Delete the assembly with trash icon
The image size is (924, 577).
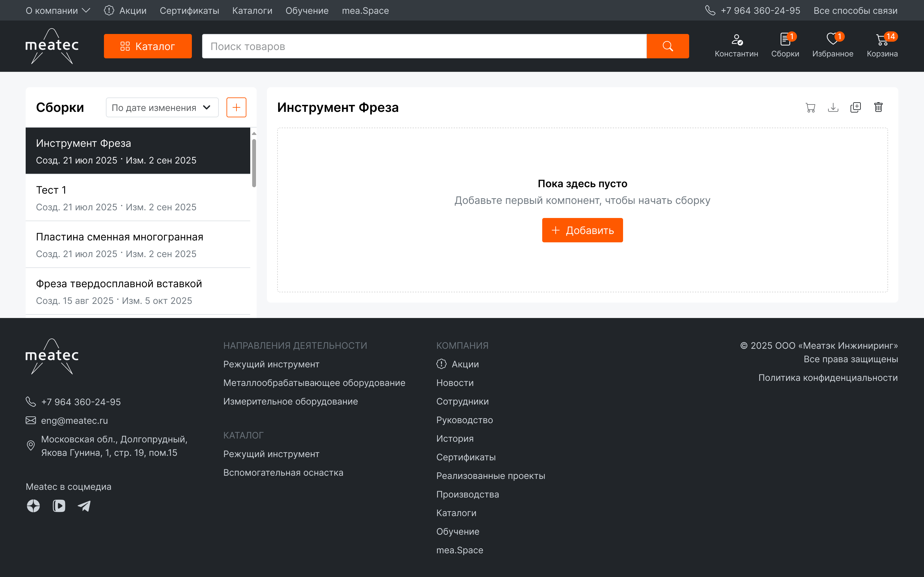point(878,108)
